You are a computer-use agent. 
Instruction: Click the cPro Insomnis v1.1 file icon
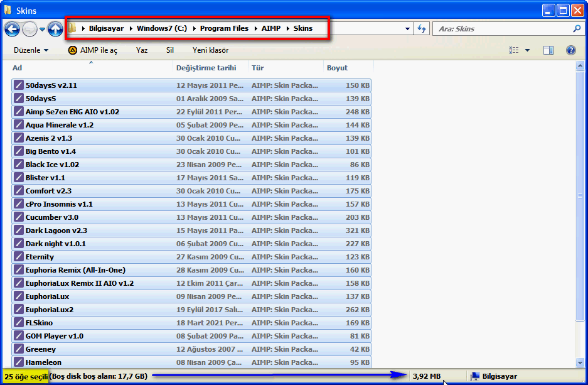[19, 203]
